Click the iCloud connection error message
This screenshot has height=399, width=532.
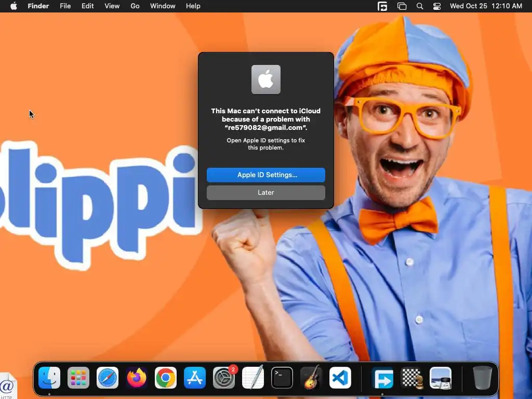click(266, 119)
